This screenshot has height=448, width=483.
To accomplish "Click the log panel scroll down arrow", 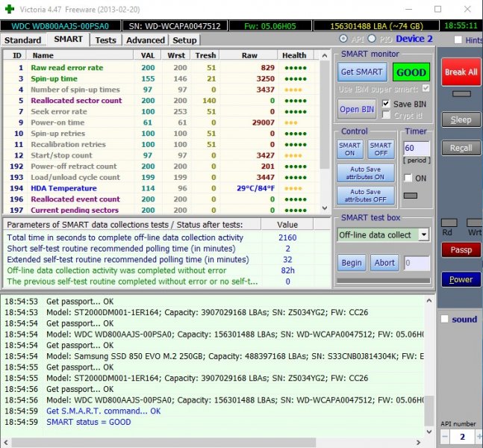I will [429, 432].
